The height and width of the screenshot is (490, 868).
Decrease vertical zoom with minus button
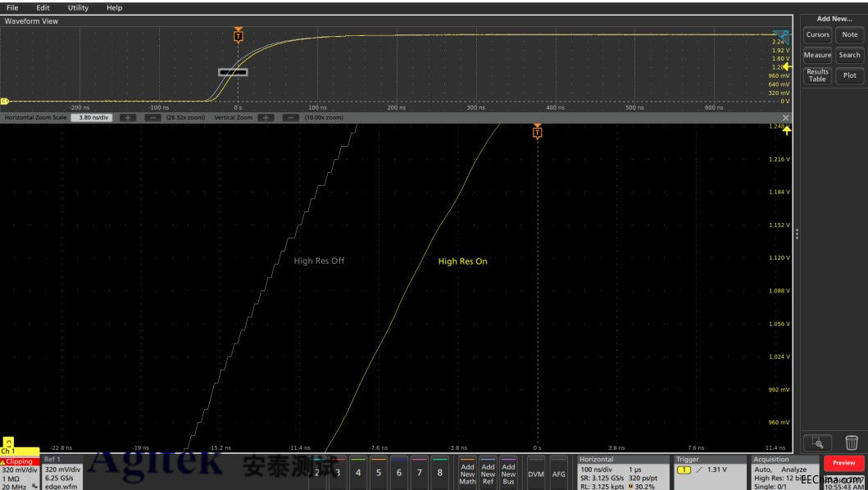[x=291, y=117]
